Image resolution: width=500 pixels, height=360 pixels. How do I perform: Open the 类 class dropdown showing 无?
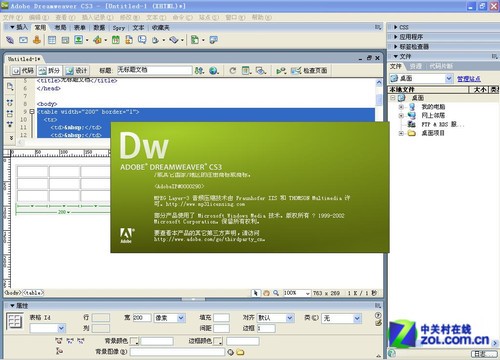click(357, 318)
